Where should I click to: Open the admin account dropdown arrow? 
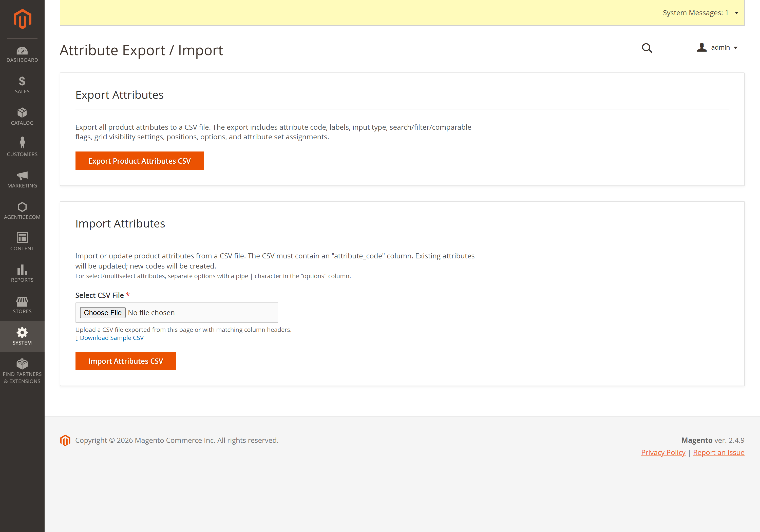click(735, 48)
